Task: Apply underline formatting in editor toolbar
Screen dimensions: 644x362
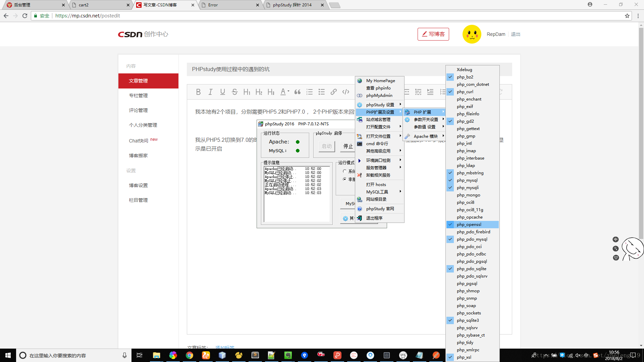Action: [222, 92]
